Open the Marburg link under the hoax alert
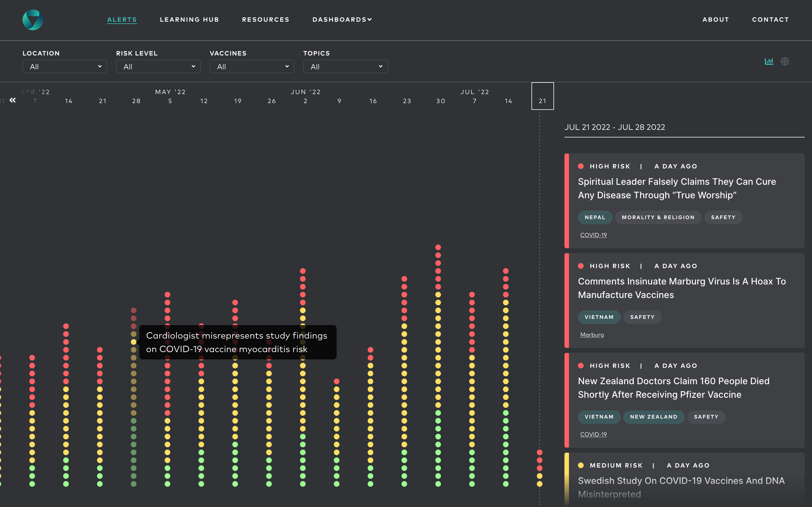 point(592,334)
